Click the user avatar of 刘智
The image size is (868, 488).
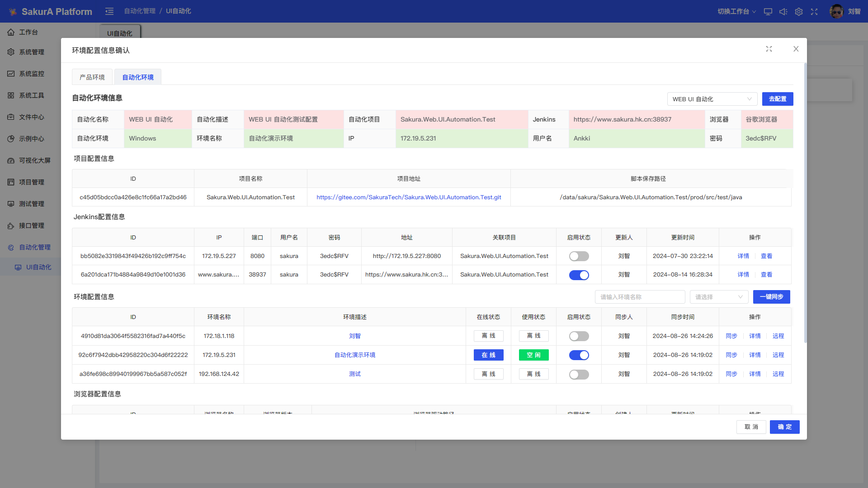836,11
